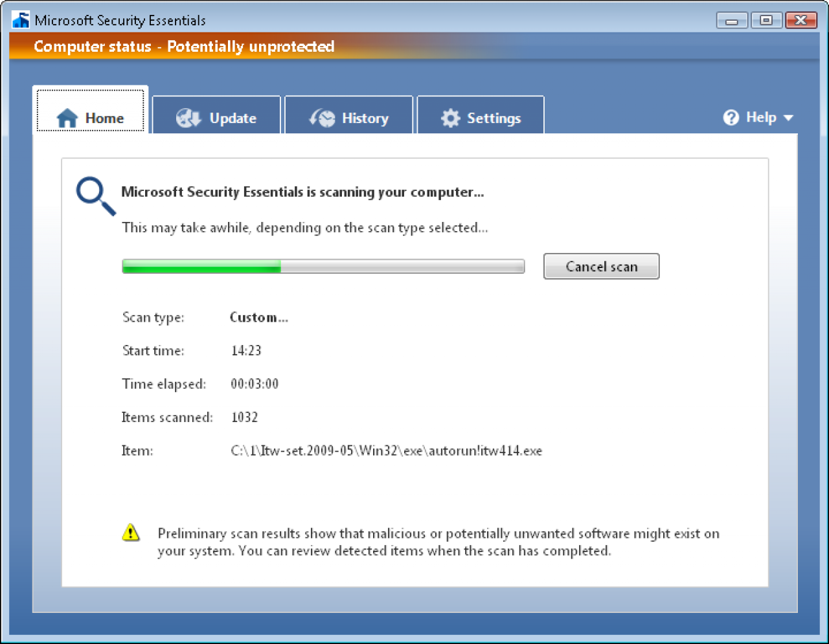Click the green scan progress bar
The image size is (829, 644).
(x=323, y=266)
